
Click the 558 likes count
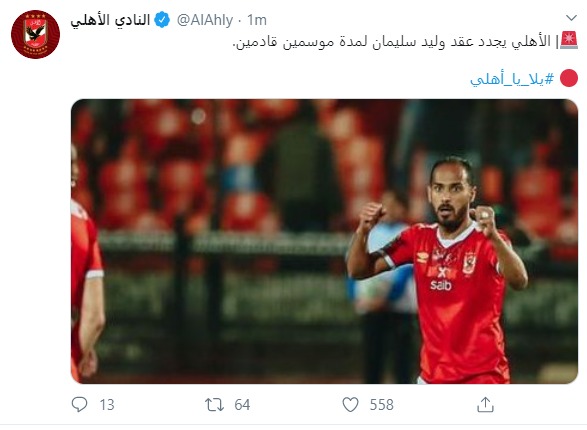click(381, 405)
